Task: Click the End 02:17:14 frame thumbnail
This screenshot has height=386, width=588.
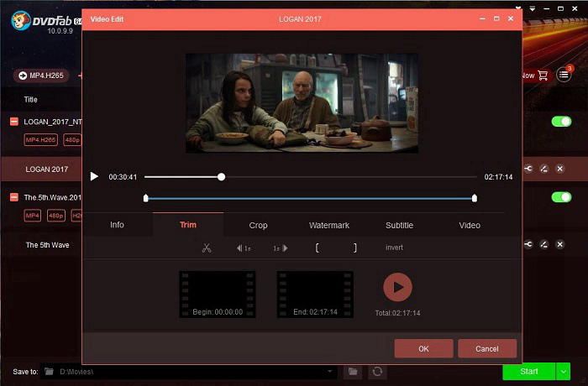Action: click(x=315, y=295)
